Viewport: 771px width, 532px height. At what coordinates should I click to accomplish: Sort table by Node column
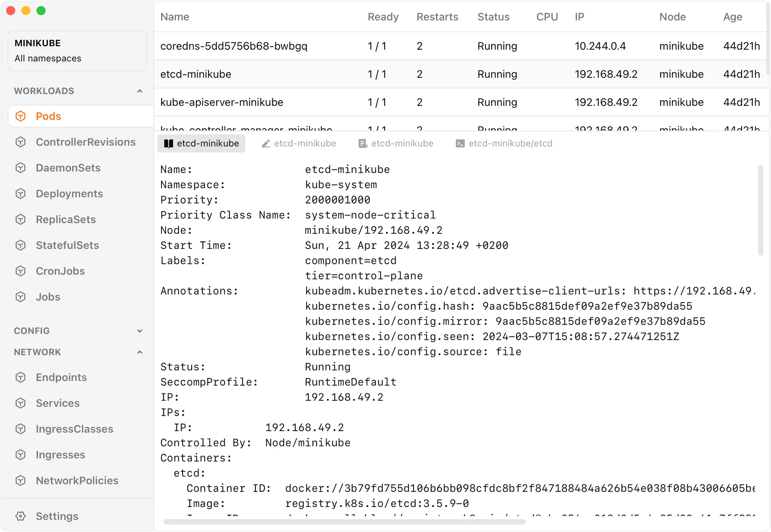tap(672, 17)
